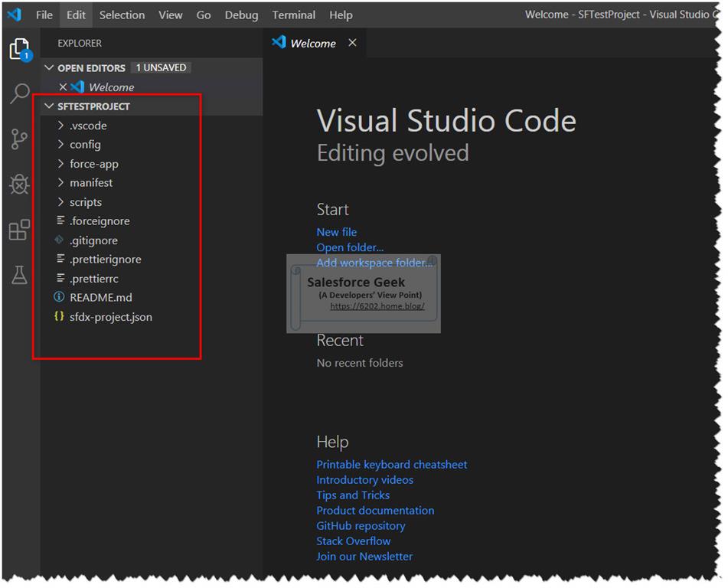Image resolution: width=728 pixels, height=588 pixels.
Task: Open the Selection menu
Action: coord(122,15)
